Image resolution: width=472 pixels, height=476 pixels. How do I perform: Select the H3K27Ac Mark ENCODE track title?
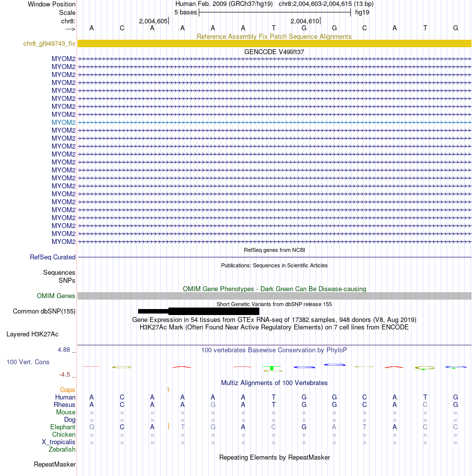click(274, 327)
